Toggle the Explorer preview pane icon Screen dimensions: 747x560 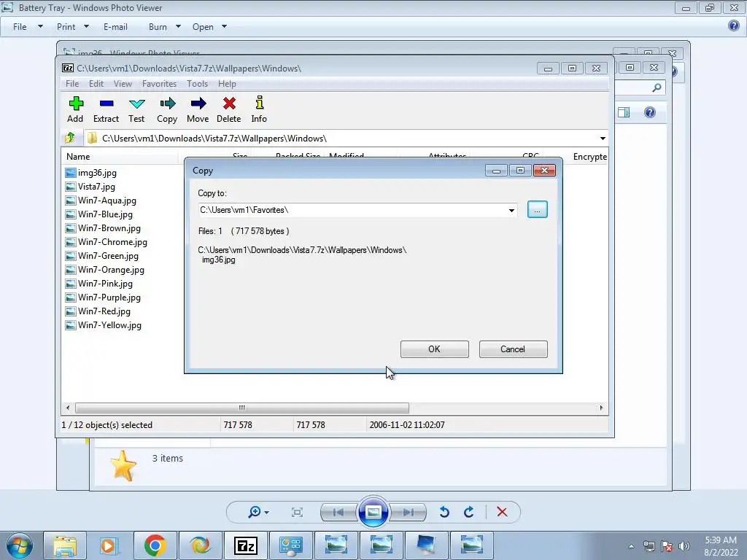(x=624, y=112)
